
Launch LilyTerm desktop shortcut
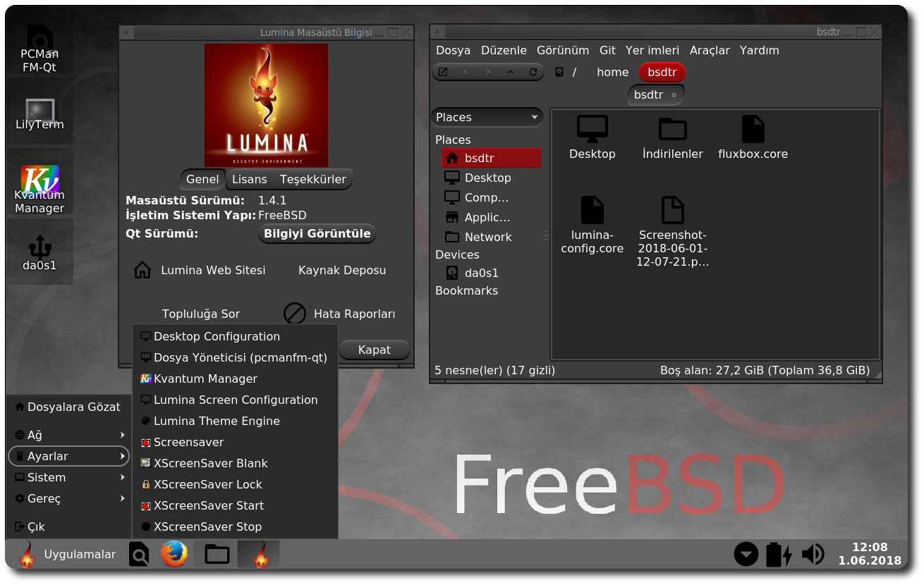pos(39,114)
